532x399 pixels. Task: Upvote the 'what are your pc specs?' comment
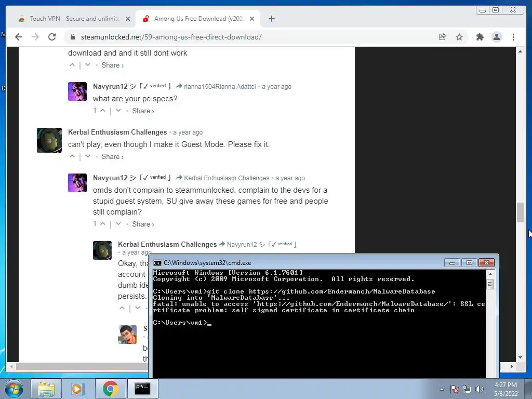103,111
